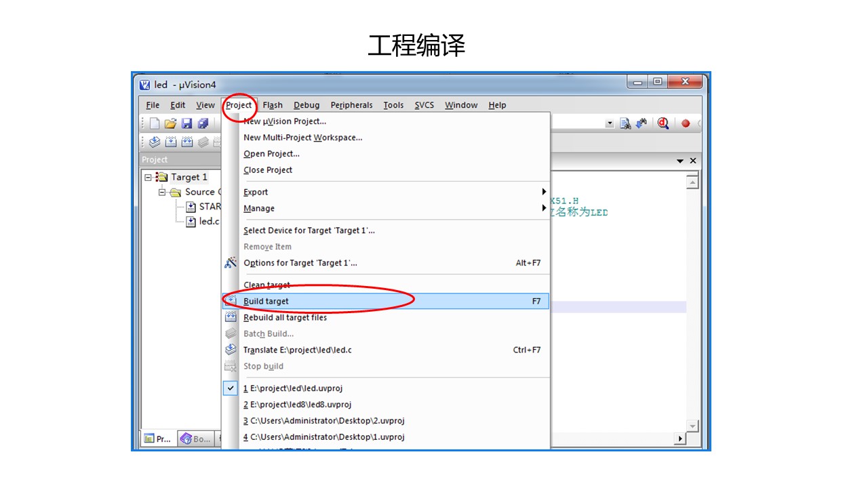Switch to the Project panel tab
Image resolution: width=868 pixels, height=488 pixels.
point(159,439)
